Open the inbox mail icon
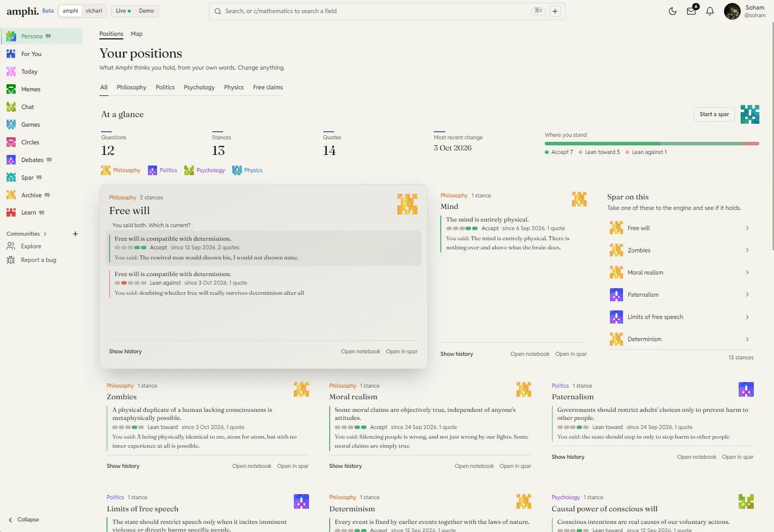The image size is (774, 532). pyautogui.click(x=691, y=11)
